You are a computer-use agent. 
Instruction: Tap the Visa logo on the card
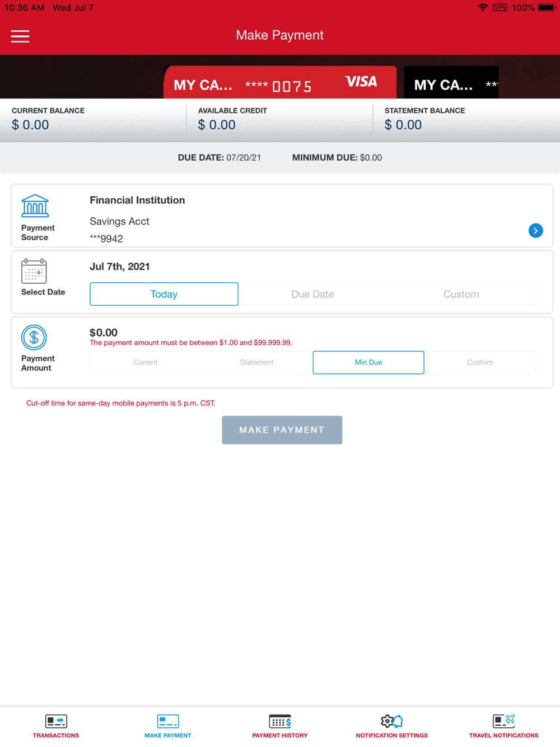(x=361, y=82)
